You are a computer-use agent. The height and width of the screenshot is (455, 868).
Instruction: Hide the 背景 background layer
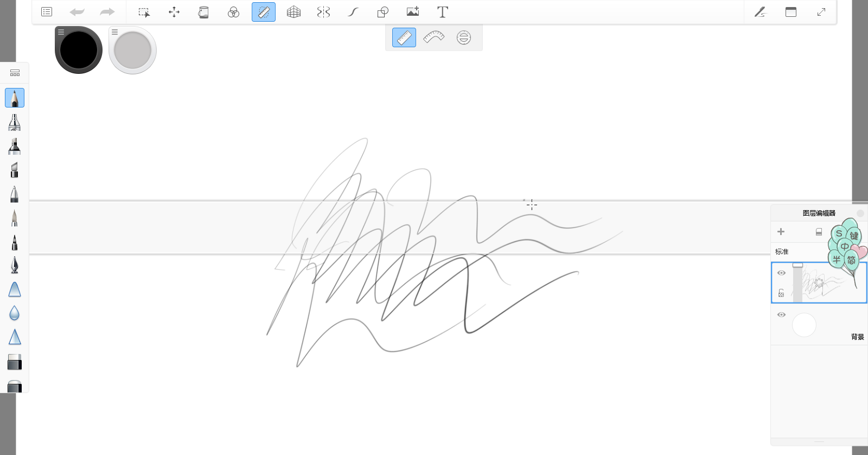[x=781, y=315]
